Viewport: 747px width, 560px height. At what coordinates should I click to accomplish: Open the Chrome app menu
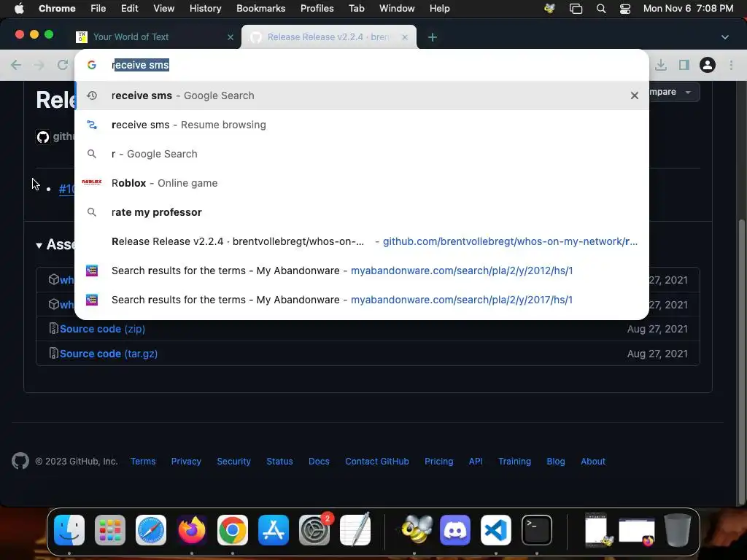tap(57, 8)
